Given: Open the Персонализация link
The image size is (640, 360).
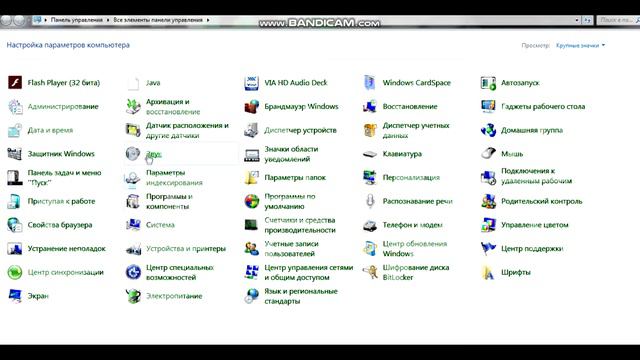Looking at the screenshot, I should pyautogui.click(x=411, y=178).
